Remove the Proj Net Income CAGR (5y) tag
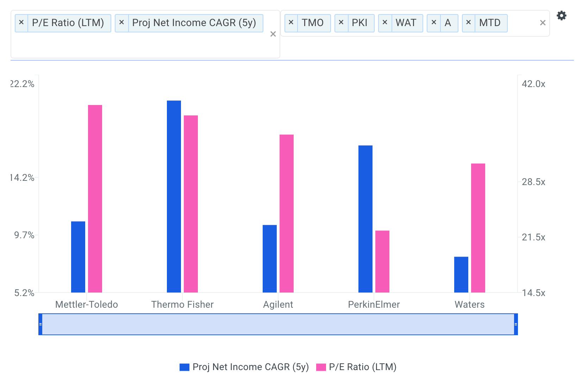This screenshot has width=588, height=387. pyautogui.click(x=121, y=23)
